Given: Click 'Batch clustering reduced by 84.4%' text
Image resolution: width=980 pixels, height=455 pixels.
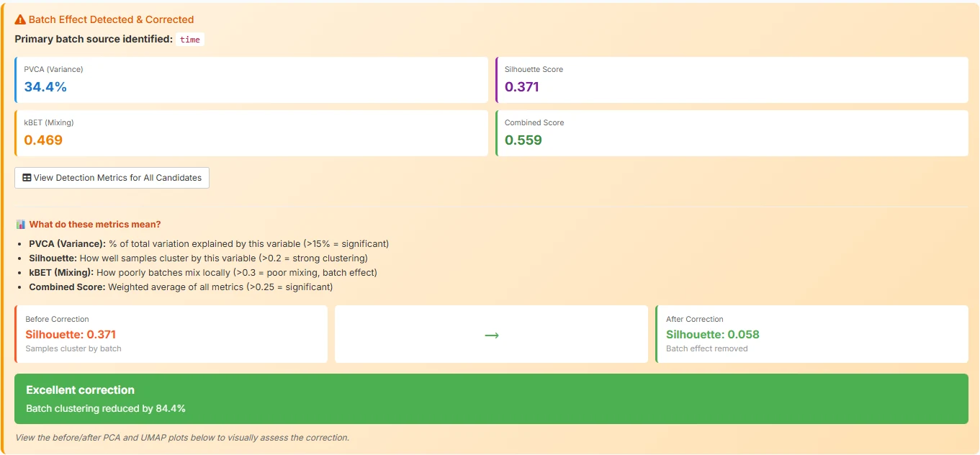Looking at the screenshot, I should [106, 409].
